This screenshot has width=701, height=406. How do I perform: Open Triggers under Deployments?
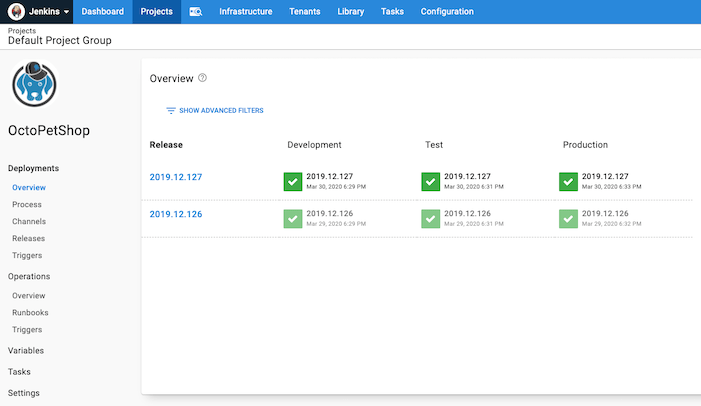tap(27, 255)
